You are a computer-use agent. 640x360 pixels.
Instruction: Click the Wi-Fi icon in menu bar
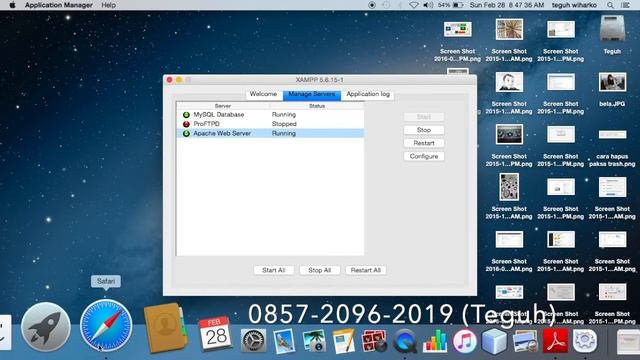413,5
